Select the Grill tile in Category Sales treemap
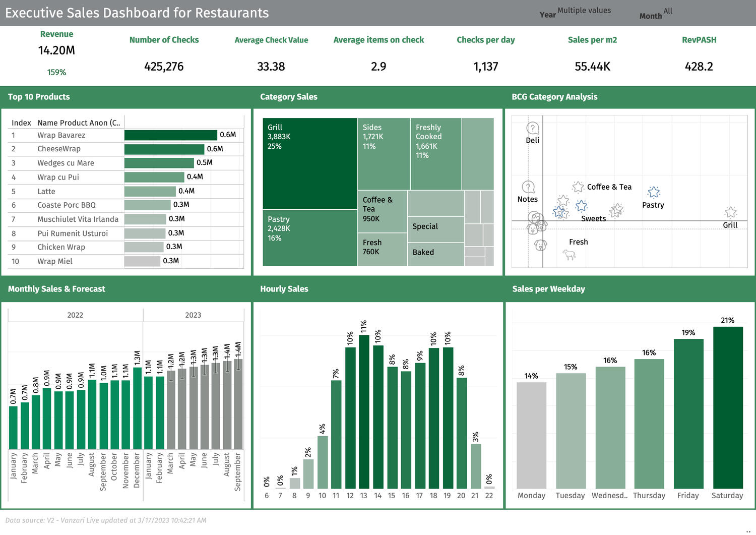The height and width of the screenshot is (535, 756). point(309,163)
